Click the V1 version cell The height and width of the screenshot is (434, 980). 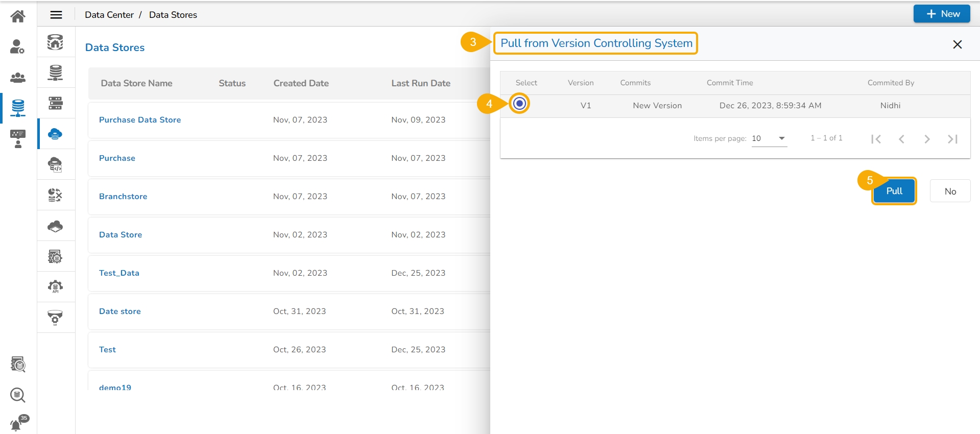pos(586,106)
